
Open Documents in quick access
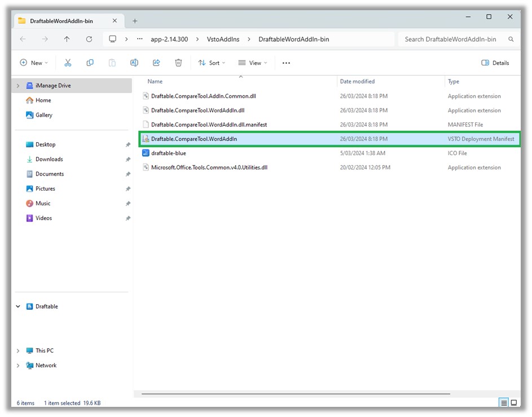pos(50,174)
